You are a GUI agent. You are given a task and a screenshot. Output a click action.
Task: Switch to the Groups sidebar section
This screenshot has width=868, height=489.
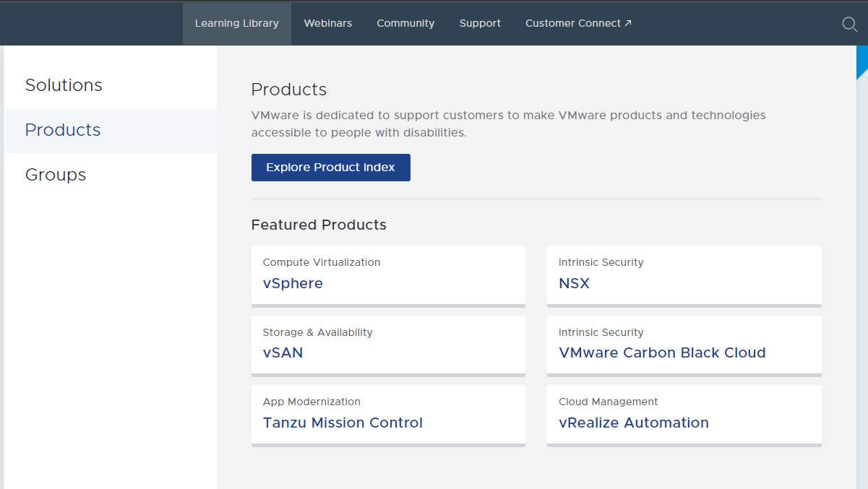point(110,175)
